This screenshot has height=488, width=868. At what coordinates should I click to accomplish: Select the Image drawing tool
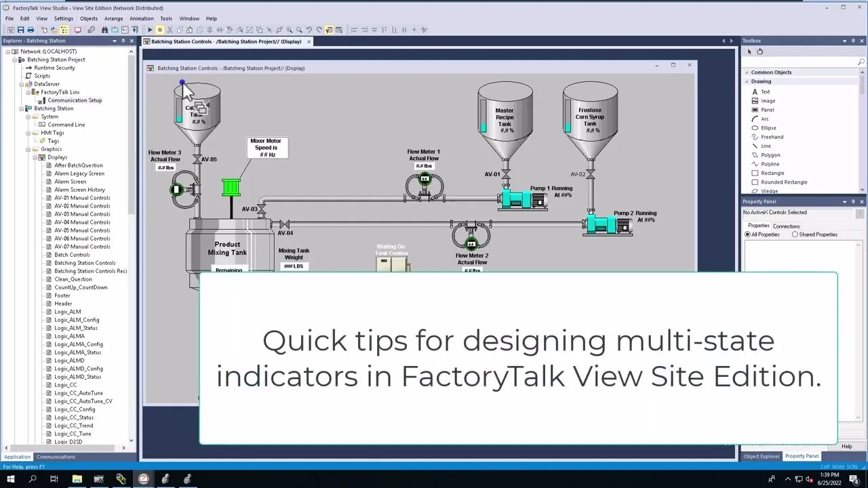[764, 100]
